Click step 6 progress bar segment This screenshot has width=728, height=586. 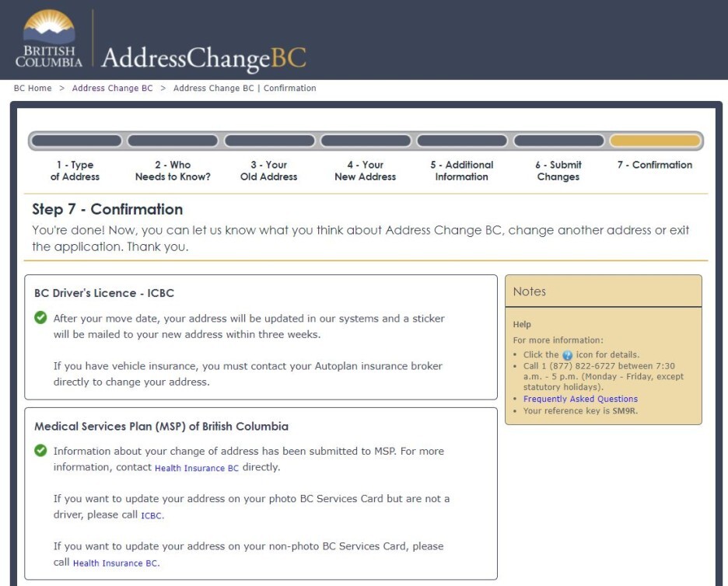coord(559,141)
